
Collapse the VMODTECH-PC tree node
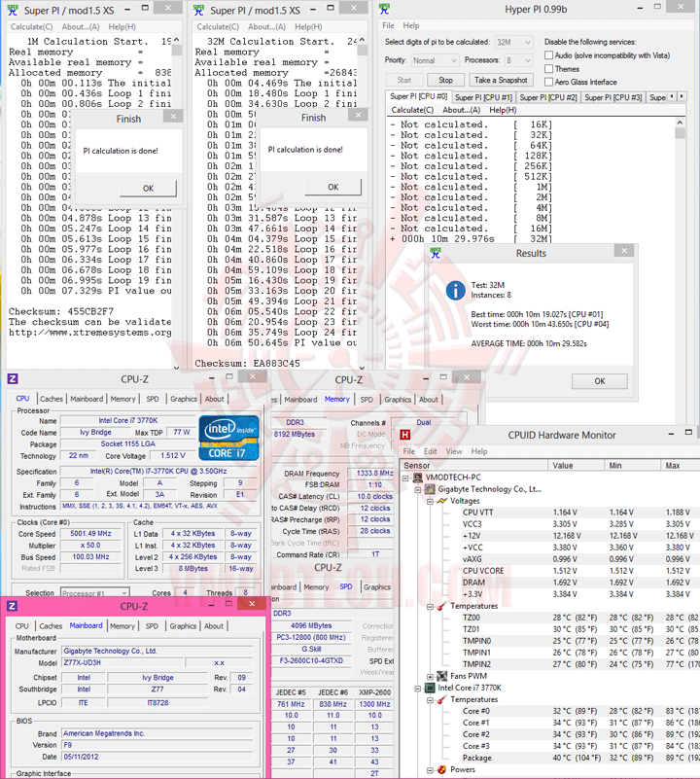click(x=405, y=478)
